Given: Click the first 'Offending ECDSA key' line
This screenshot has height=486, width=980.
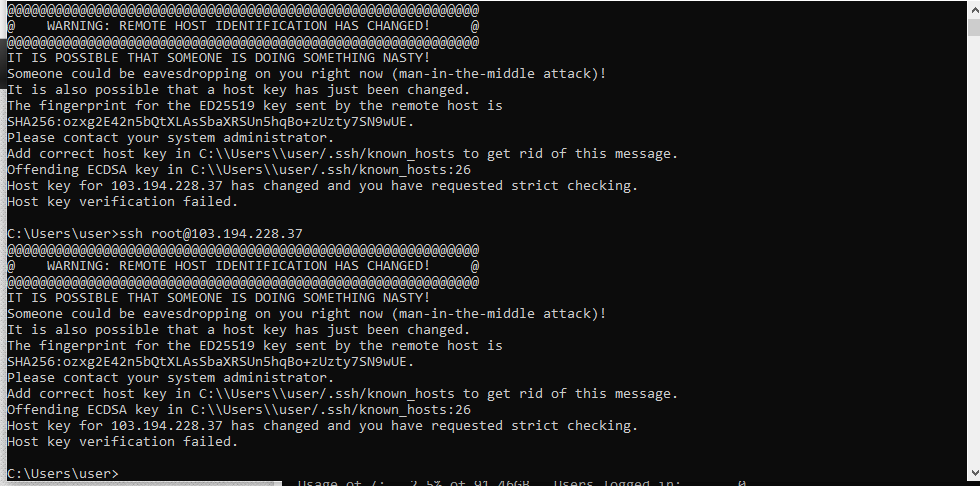Looking at the screenshot, I should point(239,170).
